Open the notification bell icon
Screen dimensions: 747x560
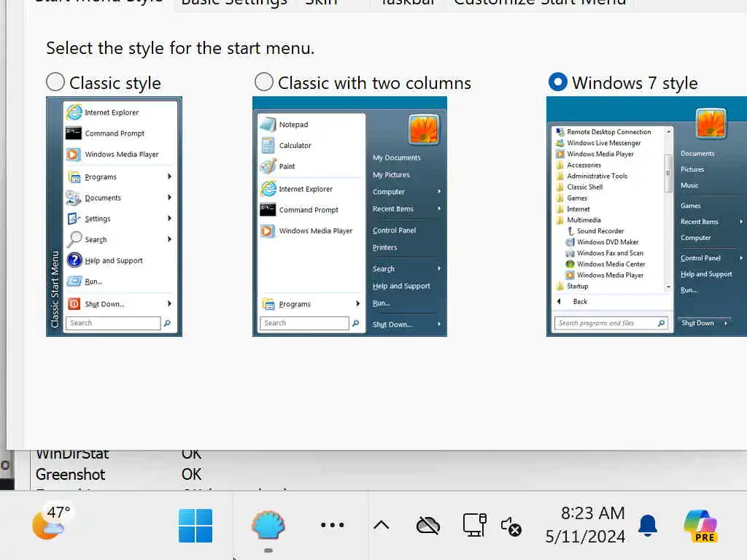[648, 526]
